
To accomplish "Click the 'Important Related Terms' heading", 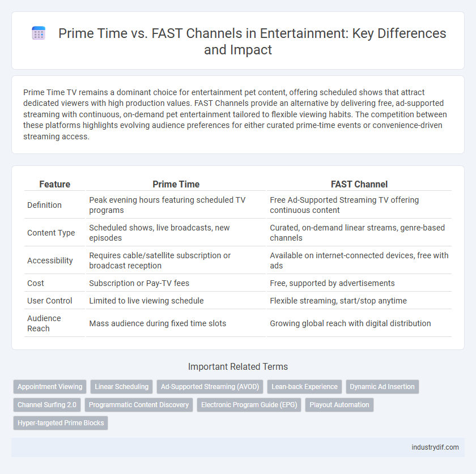I will (238, 366).
